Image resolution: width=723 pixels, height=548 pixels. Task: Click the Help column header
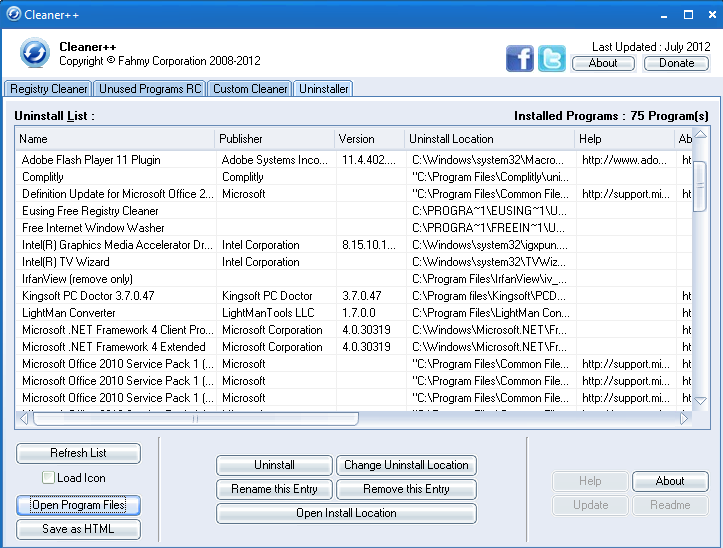coord(625,139)
